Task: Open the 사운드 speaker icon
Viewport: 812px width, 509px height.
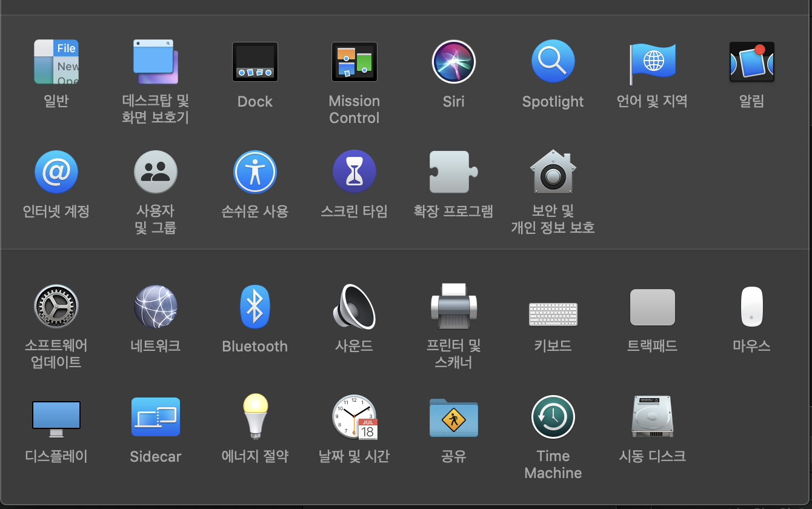Action: coord(354,307)
